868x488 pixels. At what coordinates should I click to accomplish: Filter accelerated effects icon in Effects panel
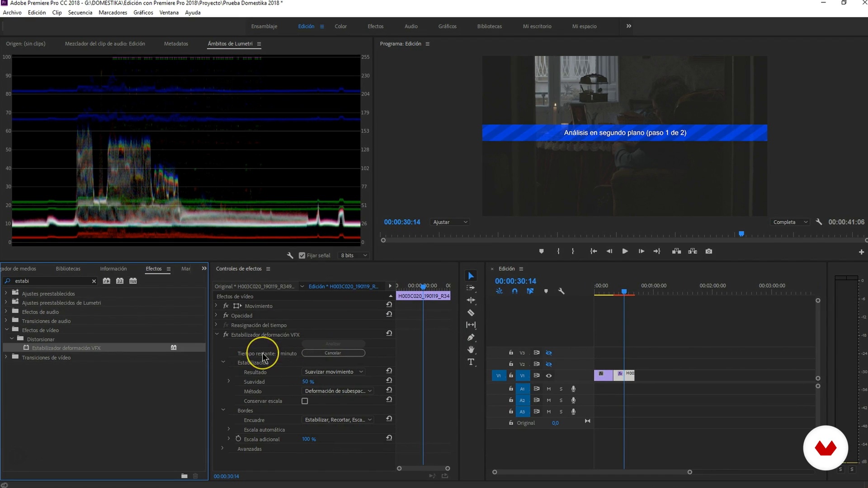coord(106,281)
